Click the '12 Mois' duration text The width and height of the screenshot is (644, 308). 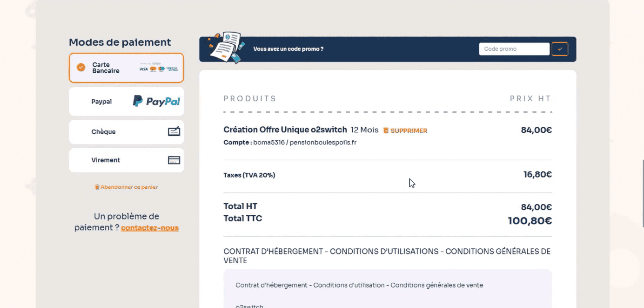[x=365, y=130]
